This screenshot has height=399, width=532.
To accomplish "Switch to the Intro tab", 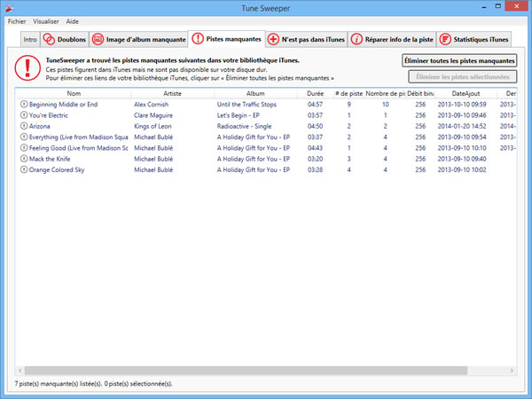I will pos(30,39).
